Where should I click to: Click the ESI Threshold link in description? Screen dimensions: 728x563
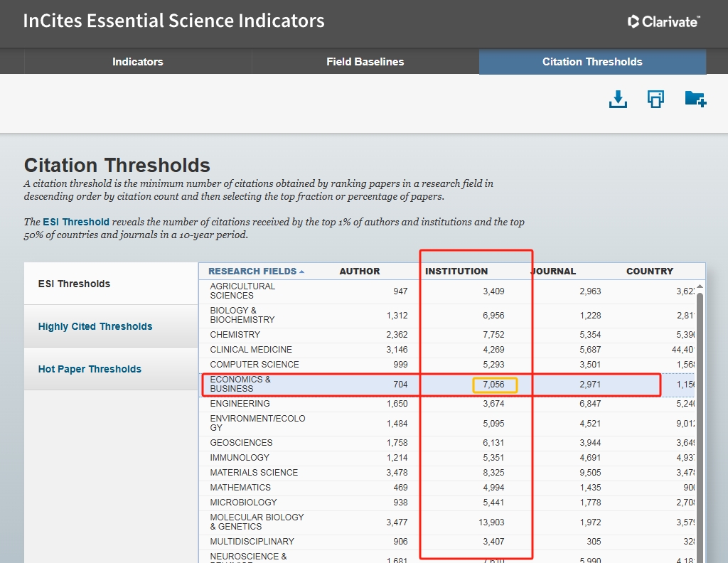coord(76,222)
